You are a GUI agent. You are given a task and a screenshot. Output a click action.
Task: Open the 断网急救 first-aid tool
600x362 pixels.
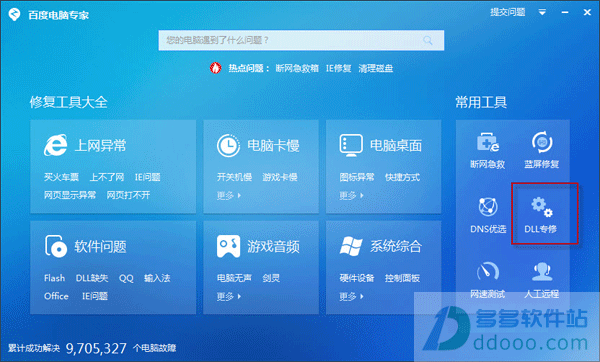(488, 150)
